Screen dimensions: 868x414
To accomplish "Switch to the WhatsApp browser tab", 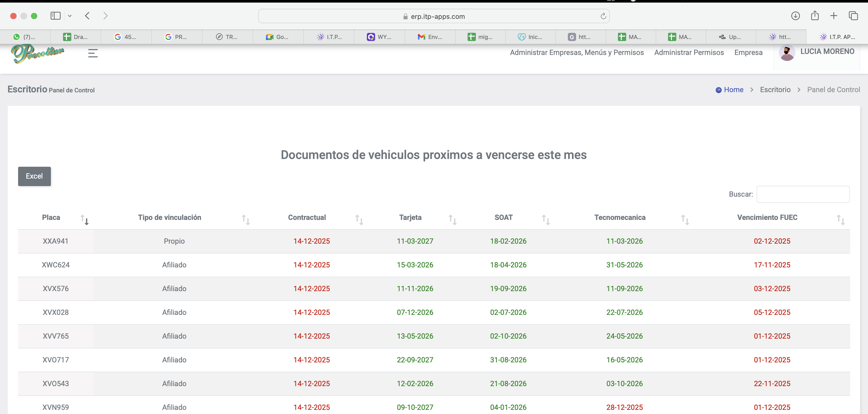I will click(x=25, y=37).
